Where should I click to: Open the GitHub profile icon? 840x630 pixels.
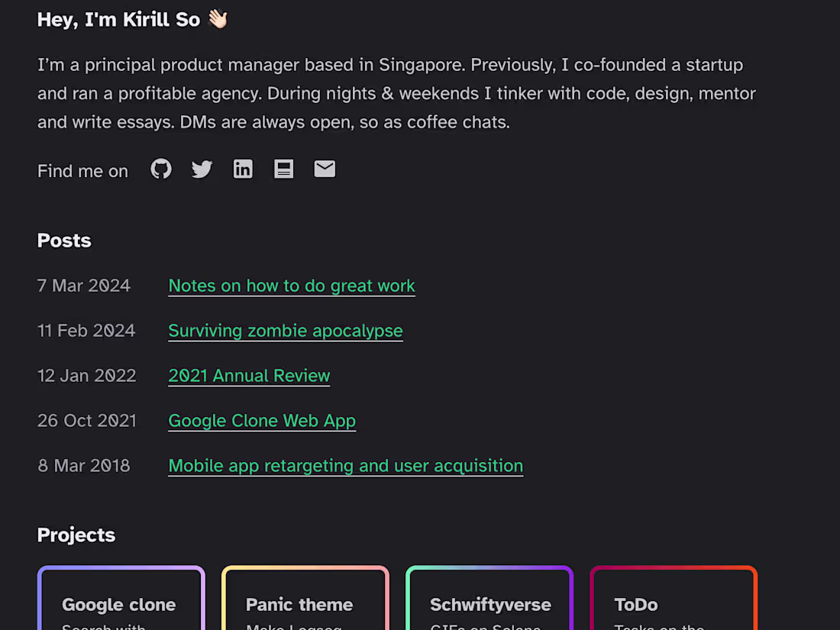point(161,169)
